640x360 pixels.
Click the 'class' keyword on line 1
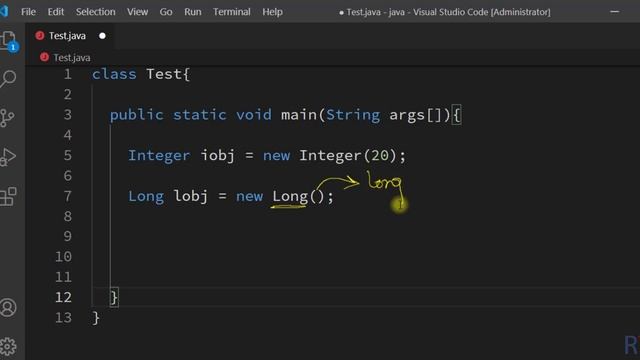[x=114, y=74]
